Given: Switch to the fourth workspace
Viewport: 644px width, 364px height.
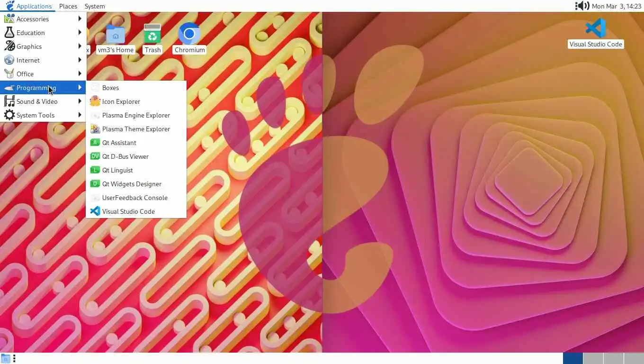Looking at the screenshot, I should [634, 358].
